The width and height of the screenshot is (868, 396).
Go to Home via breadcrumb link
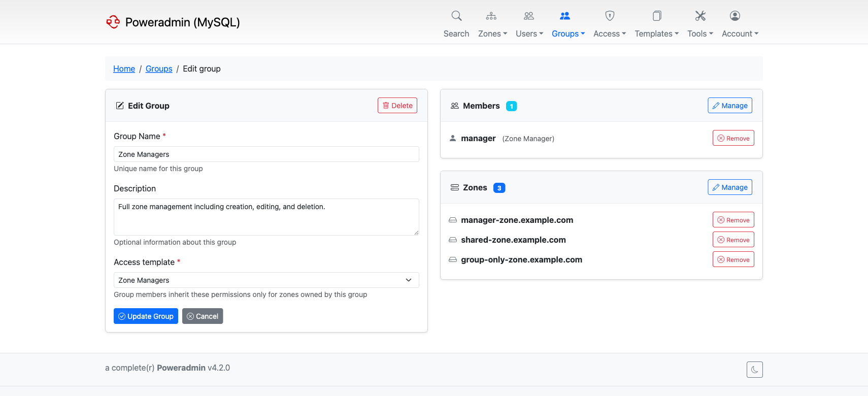tap(124, 69)
